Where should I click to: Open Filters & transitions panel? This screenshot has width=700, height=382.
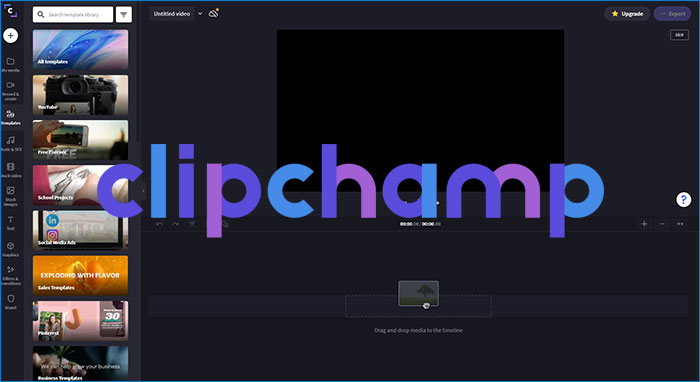tap(10, 275)
